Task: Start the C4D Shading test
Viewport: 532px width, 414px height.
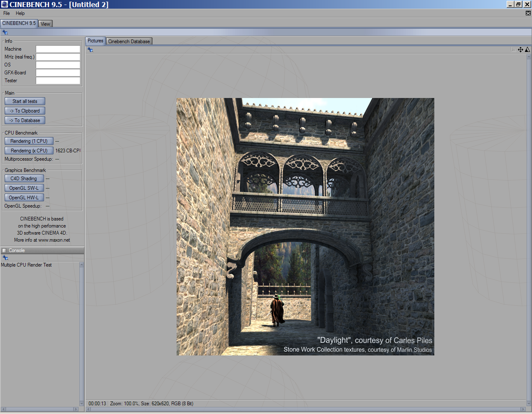Action: pos(24,179)
